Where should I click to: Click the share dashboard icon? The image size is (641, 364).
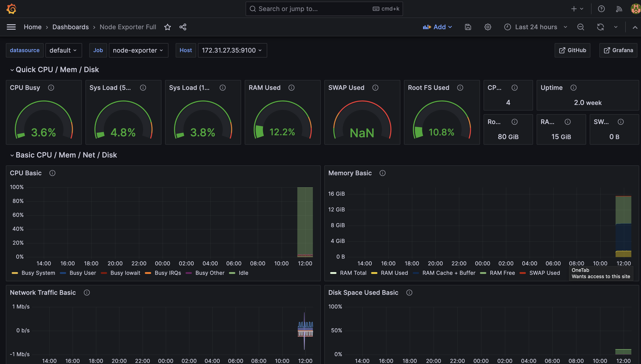pyautogui.click(x=183, y=27)
